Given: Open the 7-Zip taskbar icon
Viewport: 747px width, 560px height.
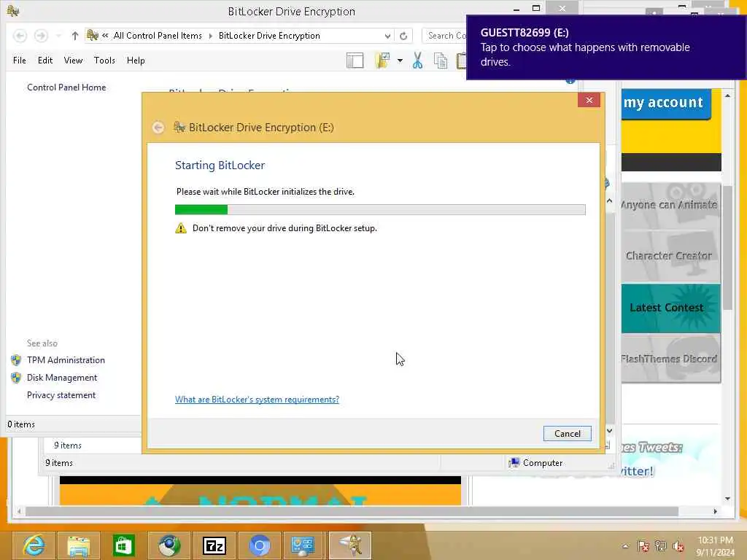Looking at the screenshot, I should pyautogui.click(x=214, y=545).
